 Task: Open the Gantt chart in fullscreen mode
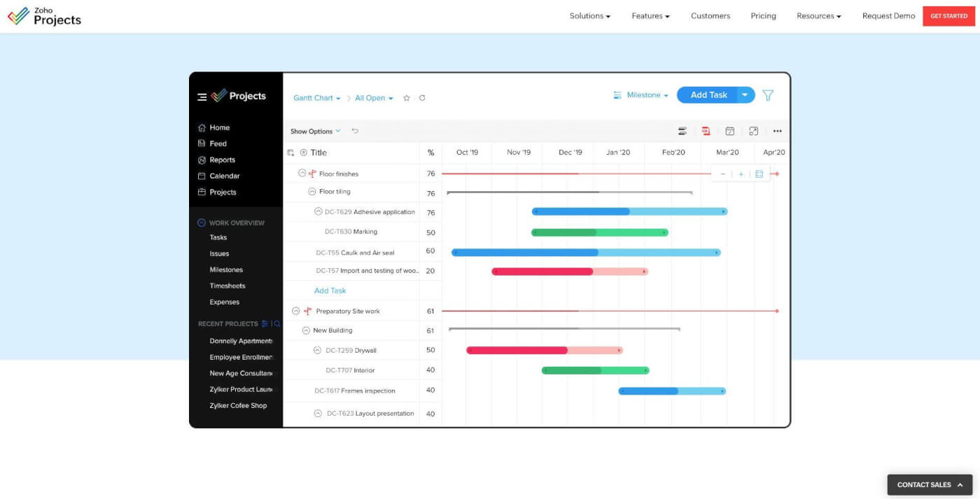(754, 131)
